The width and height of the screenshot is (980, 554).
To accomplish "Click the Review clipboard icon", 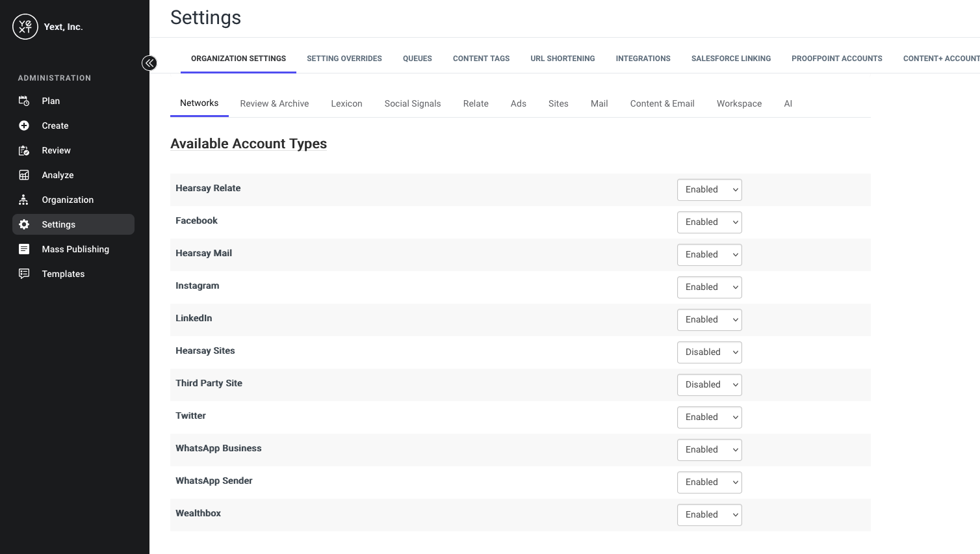I will [24, 150].
